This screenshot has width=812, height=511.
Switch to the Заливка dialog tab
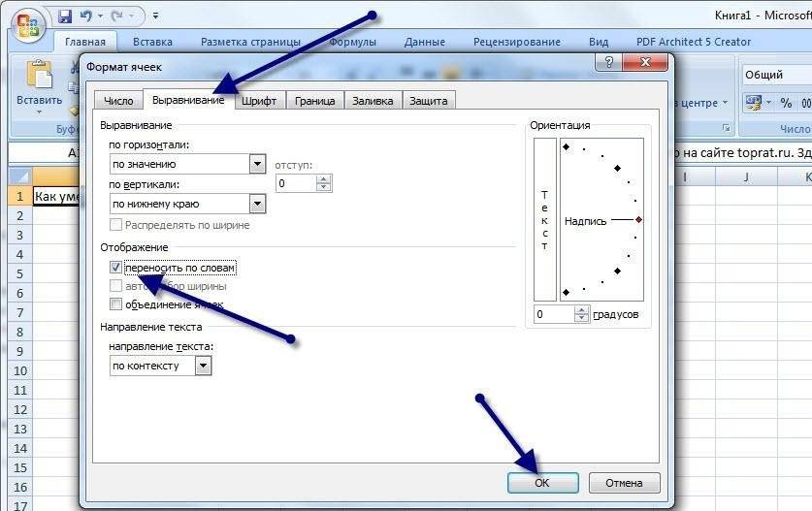(373, 101)
